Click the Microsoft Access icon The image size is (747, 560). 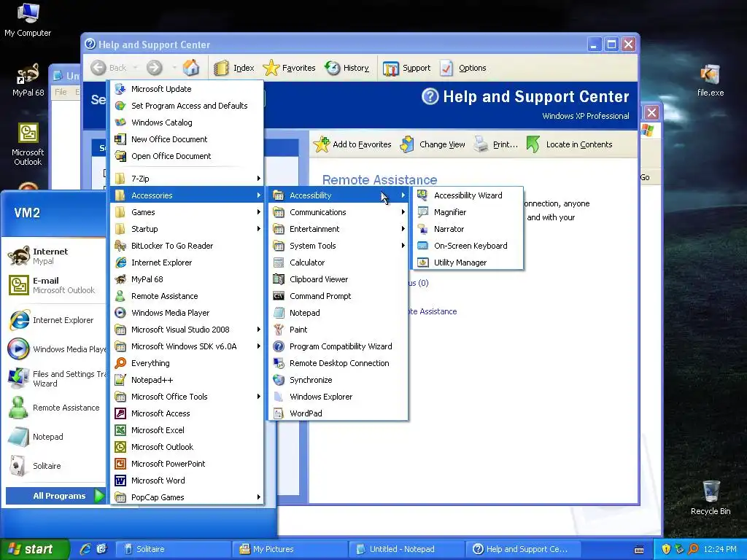coord(120,413)
